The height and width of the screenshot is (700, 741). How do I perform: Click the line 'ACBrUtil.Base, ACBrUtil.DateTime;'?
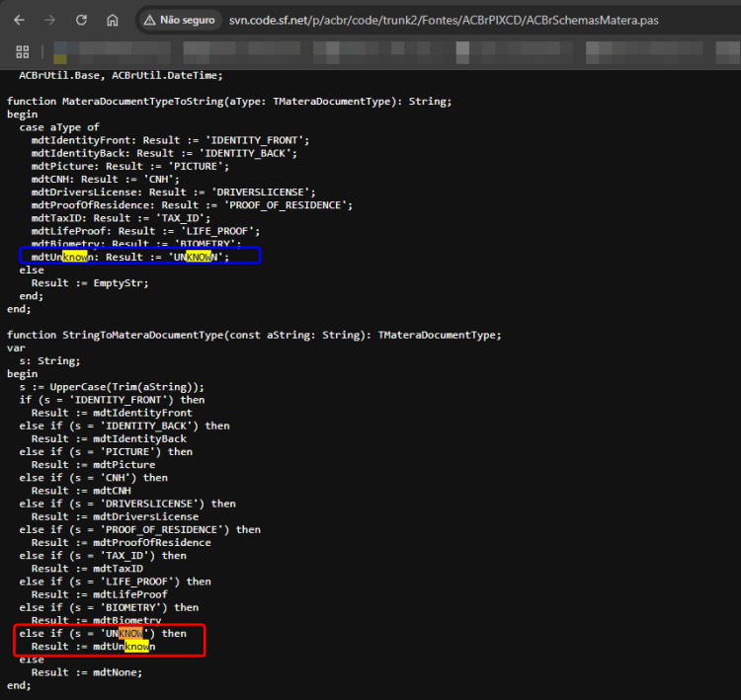pos(121,76)
